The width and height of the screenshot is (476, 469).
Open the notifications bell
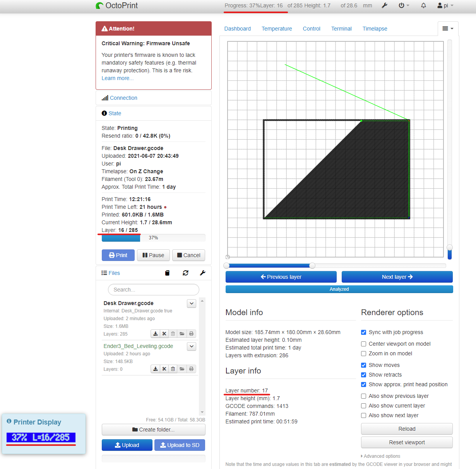[423, 5]
